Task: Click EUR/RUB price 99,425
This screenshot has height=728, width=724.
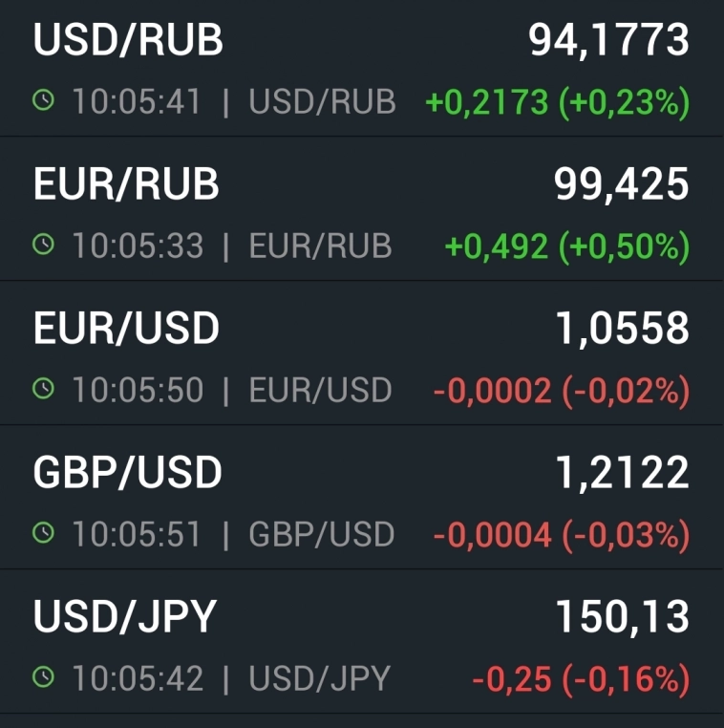Action: [622, 185]
